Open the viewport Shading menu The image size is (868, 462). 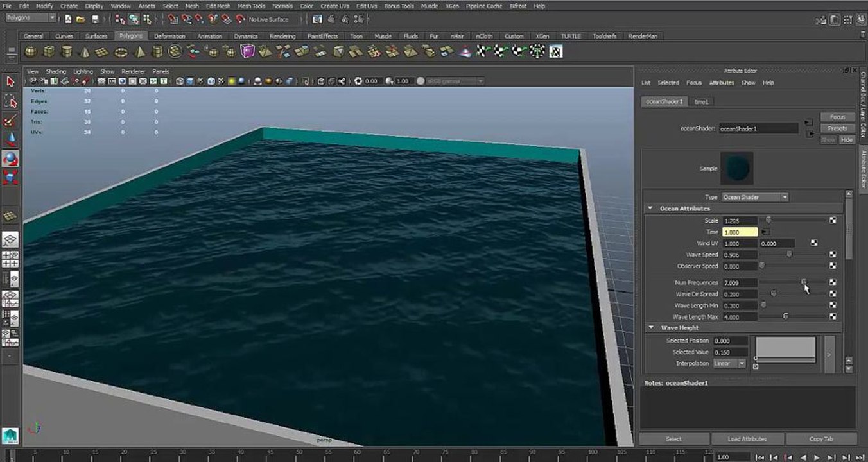[55, 71]
